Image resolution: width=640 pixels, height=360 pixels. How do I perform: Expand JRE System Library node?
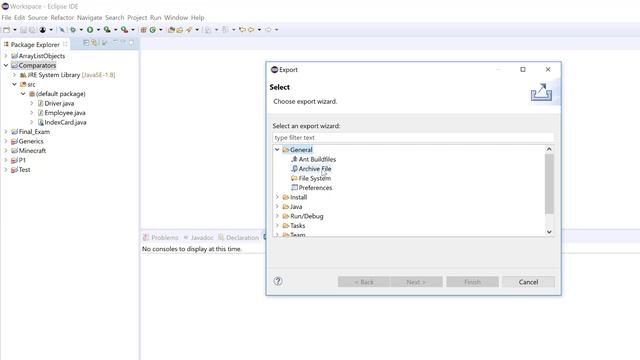[x=14, y=75]
